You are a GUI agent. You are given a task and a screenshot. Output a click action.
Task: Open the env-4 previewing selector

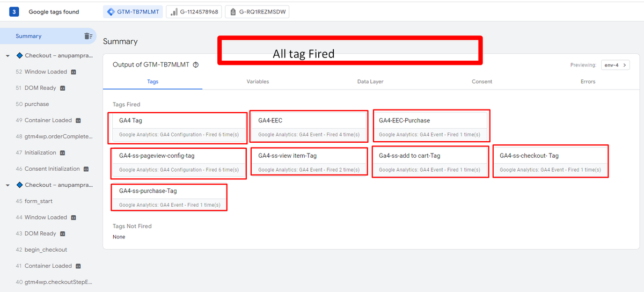[615, 65]
